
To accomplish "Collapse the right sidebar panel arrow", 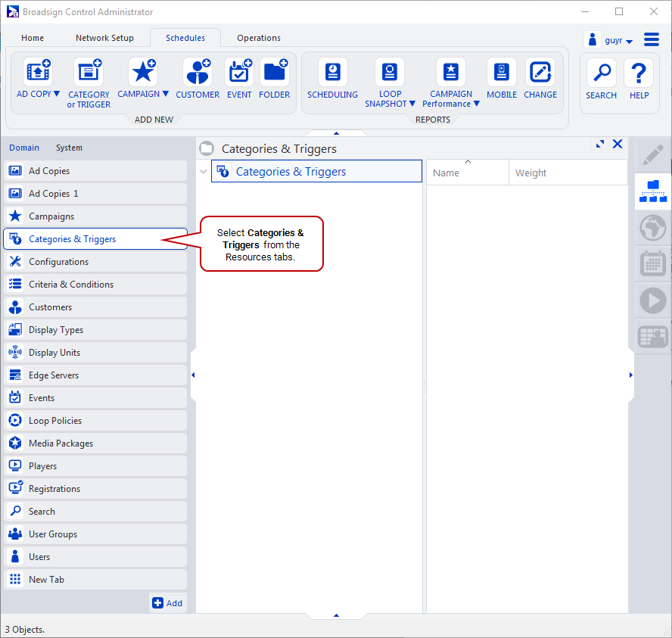I will [631, 375].
